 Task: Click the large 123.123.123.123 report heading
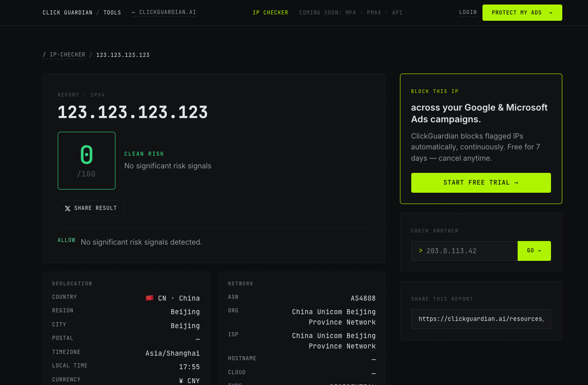click(x=133, y=112)
